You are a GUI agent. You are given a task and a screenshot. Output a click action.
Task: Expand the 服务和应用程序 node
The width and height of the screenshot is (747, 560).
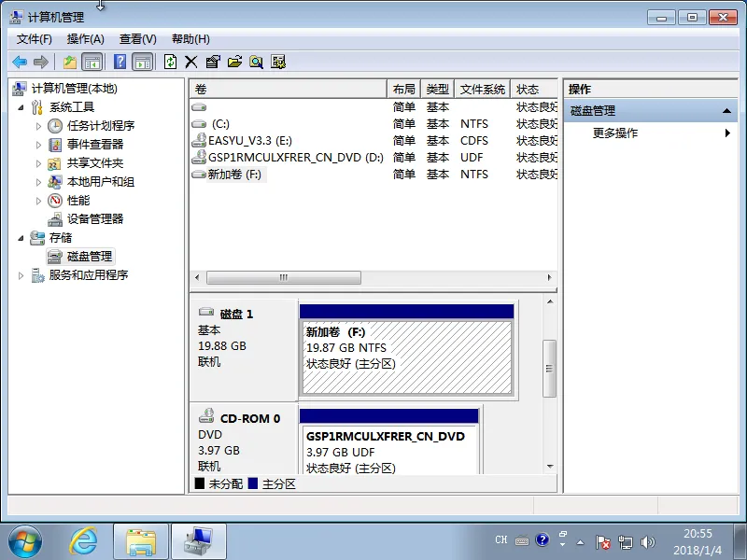pos(21,275)
